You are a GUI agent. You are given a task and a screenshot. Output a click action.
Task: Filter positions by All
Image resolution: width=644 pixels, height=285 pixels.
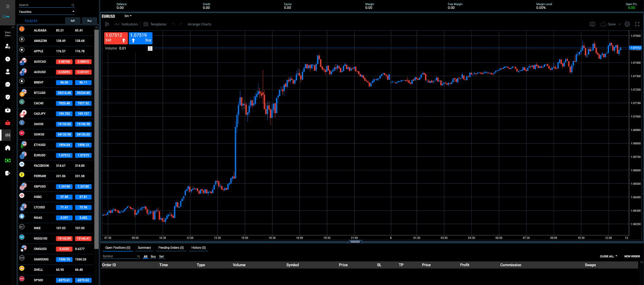146,256
